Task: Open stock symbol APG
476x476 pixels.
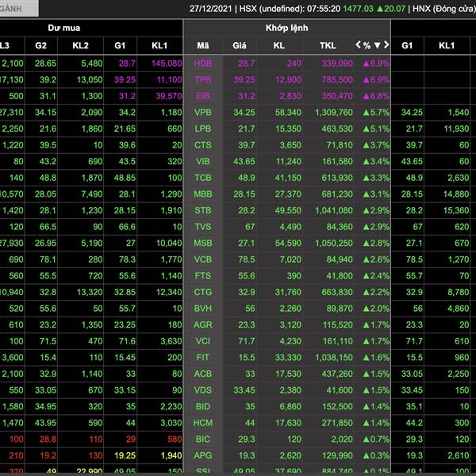Action: click(x=203, y=455)
